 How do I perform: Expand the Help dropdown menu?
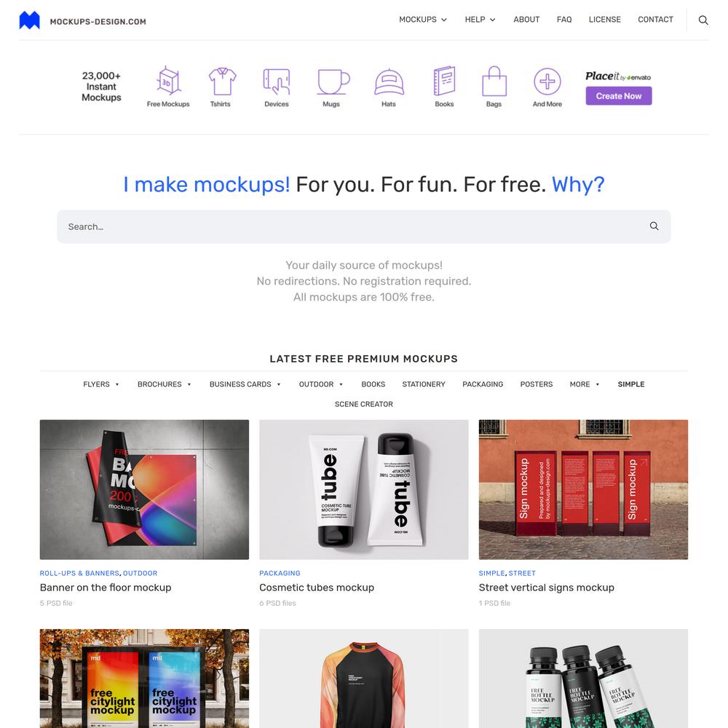(480, 20)
